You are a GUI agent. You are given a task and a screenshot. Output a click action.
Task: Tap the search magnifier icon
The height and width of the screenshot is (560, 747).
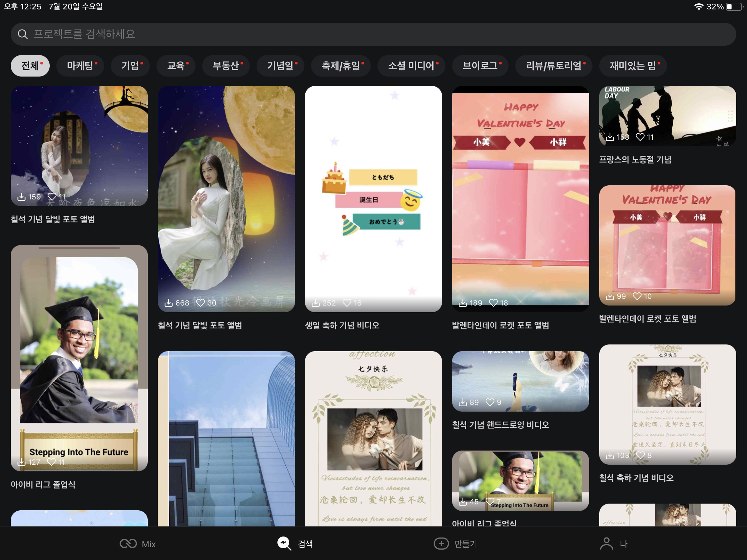coord(23,34)
